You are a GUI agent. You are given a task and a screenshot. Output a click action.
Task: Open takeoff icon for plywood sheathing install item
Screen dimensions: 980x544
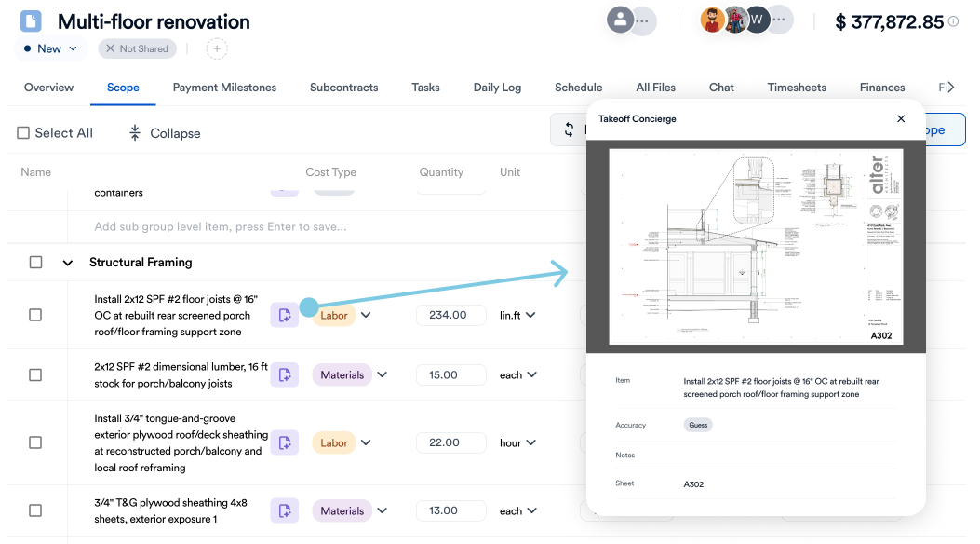point(285,442)
